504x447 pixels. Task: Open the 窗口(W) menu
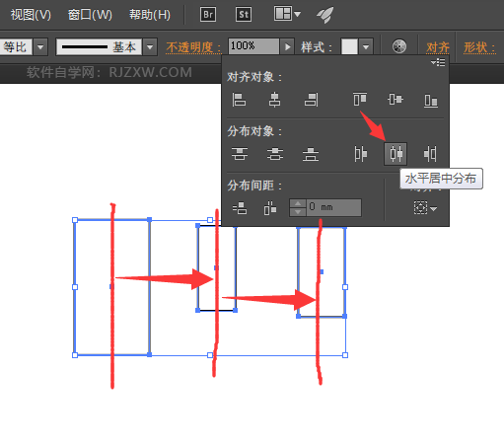click(x=90, y=15)
